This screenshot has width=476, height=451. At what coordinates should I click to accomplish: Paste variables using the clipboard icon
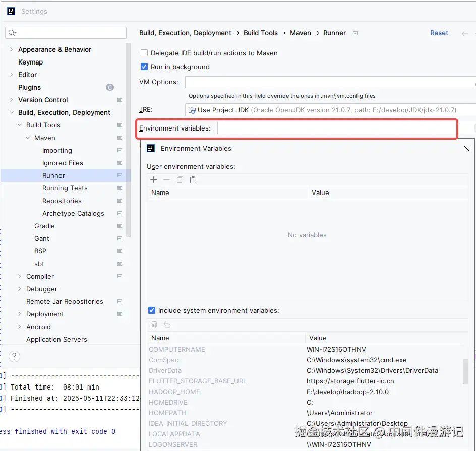(193, 180)
